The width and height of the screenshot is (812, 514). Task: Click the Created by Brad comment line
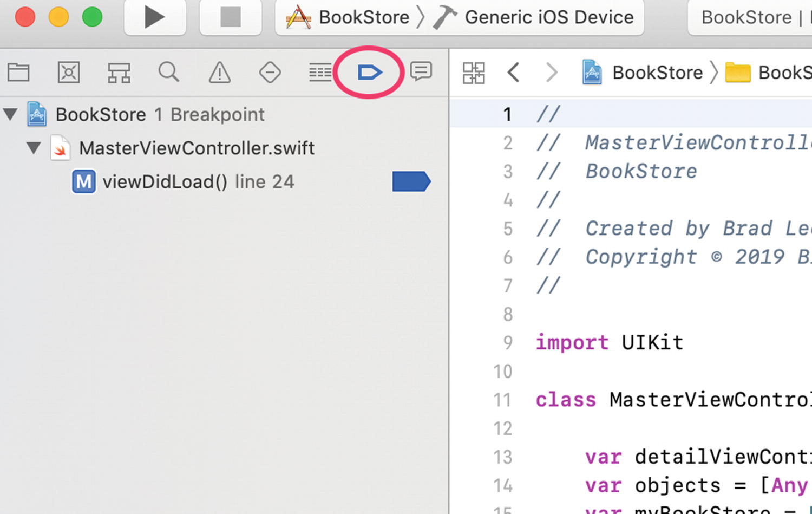click(674, 228)
